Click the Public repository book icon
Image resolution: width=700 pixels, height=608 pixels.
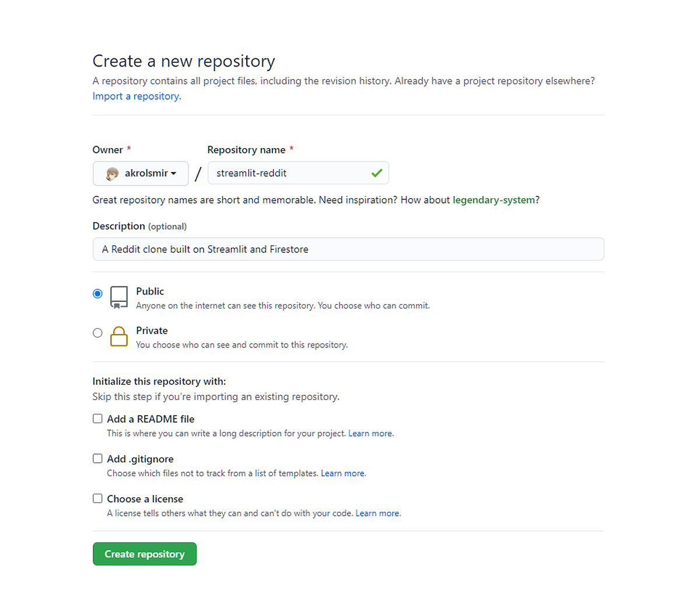(119, 297)
